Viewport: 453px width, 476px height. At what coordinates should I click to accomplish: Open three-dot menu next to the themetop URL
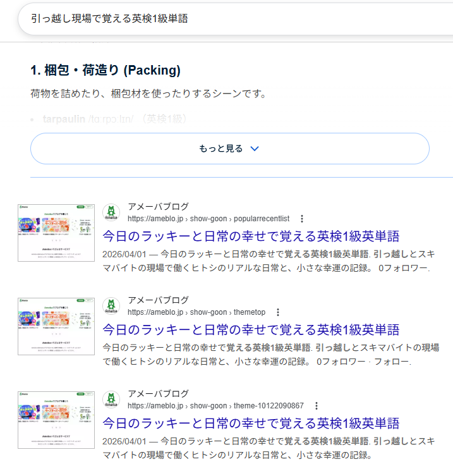278,312
